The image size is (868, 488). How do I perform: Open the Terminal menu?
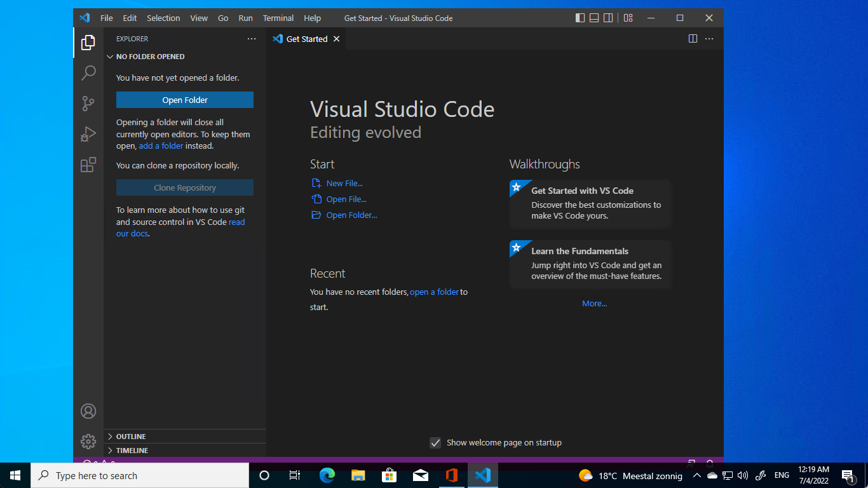tap(278, 18)
